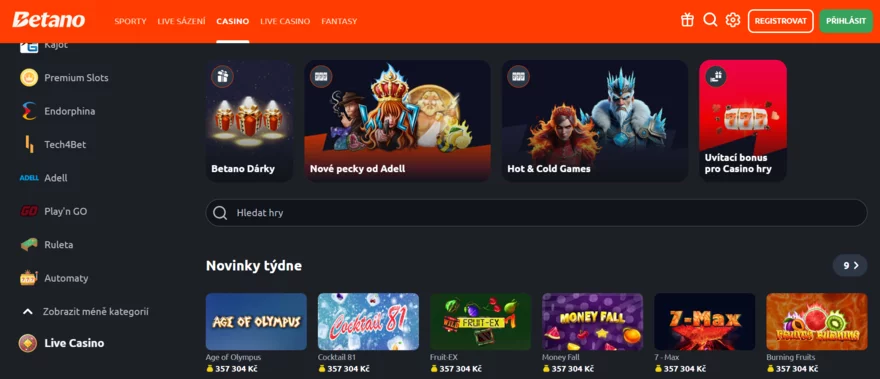880x379 pixels.
Task: Click the Betano logo
Action: [49, 20]
